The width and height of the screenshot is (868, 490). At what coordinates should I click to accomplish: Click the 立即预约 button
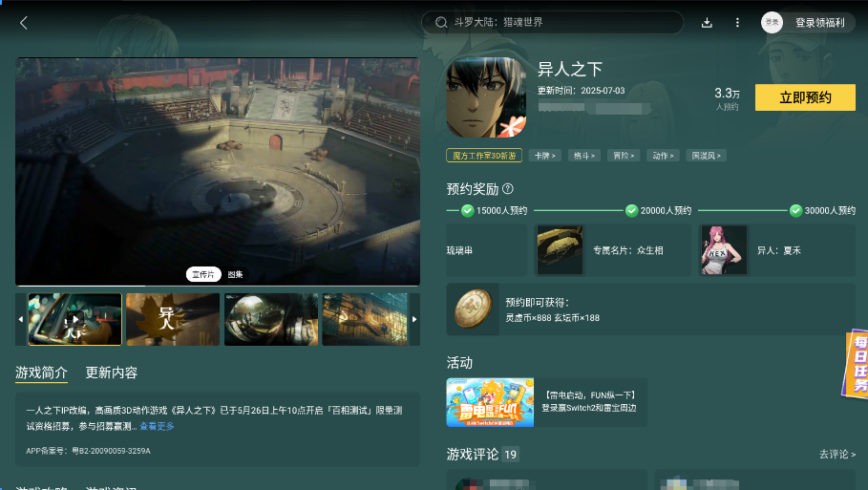pyautogui.click(x=805, y=97)
